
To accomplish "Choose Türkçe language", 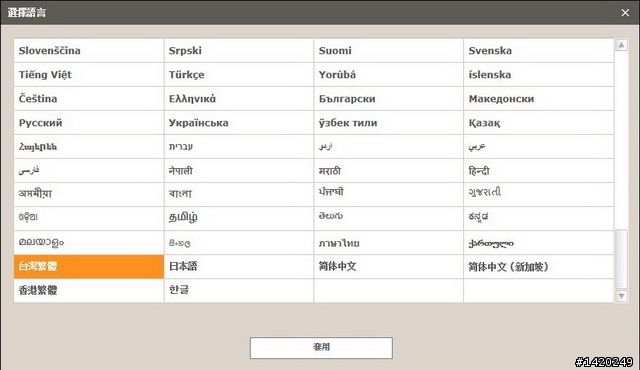I will pyautogui.click(x=239, y=75).
